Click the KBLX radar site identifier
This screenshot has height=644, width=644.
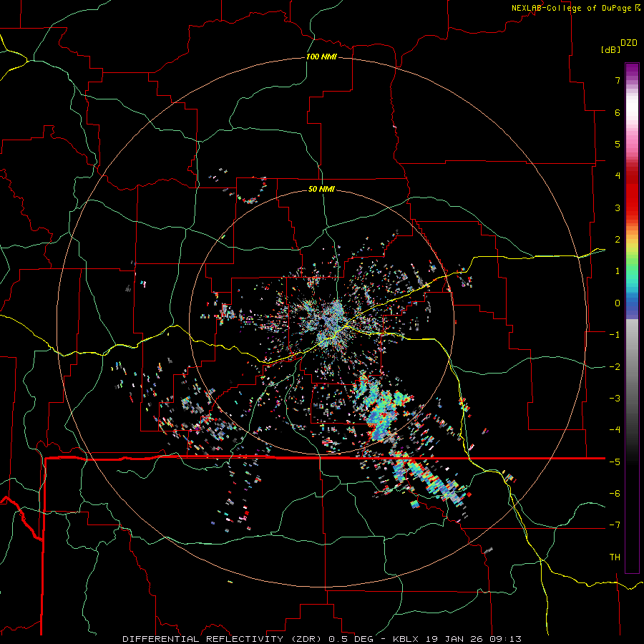[406, 639]
